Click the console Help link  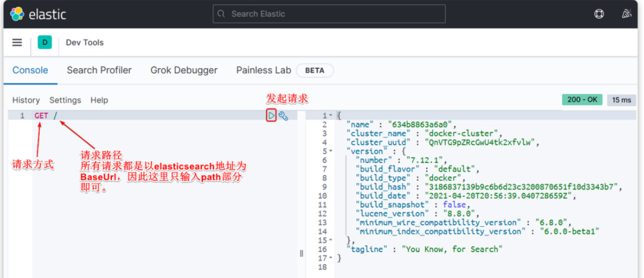pyautogui.click(x=99, y=100)
